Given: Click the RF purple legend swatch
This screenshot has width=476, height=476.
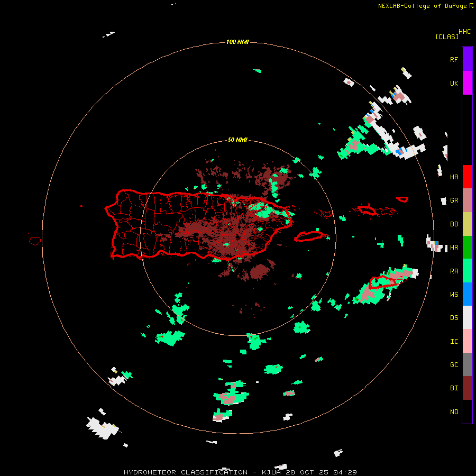Looking at the screenshot, I should tap(467, 59).
